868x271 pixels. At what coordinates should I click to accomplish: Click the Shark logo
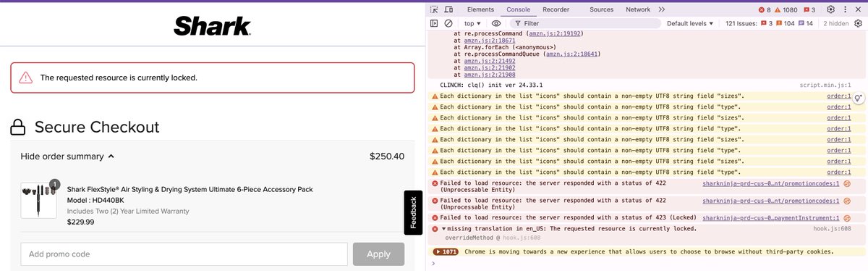(213, 27)
